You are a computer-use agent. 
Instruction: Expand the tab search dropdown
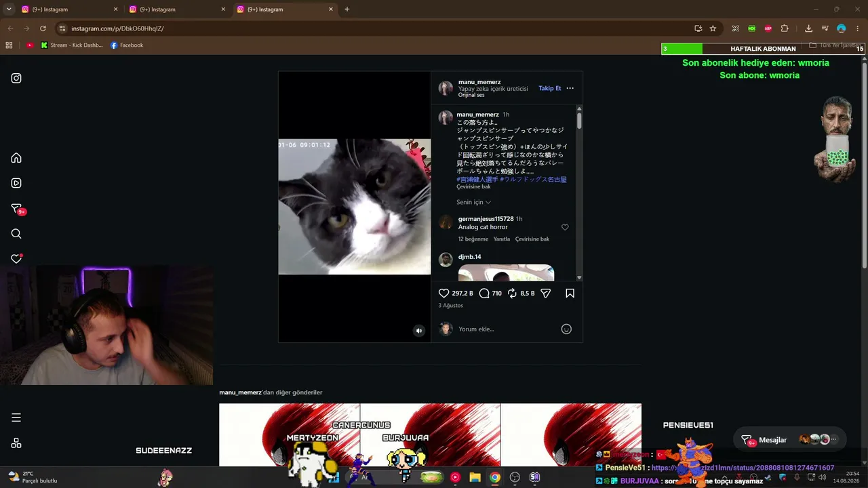[9, 9]
